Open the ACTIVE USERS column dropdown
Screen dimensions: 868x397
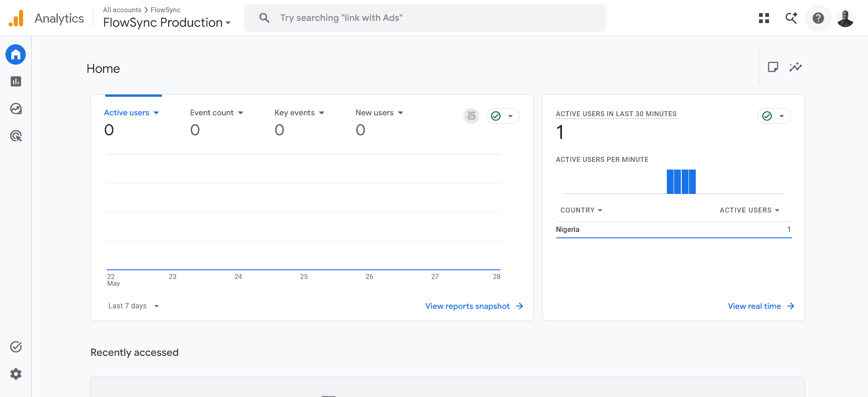click(750, 210)
